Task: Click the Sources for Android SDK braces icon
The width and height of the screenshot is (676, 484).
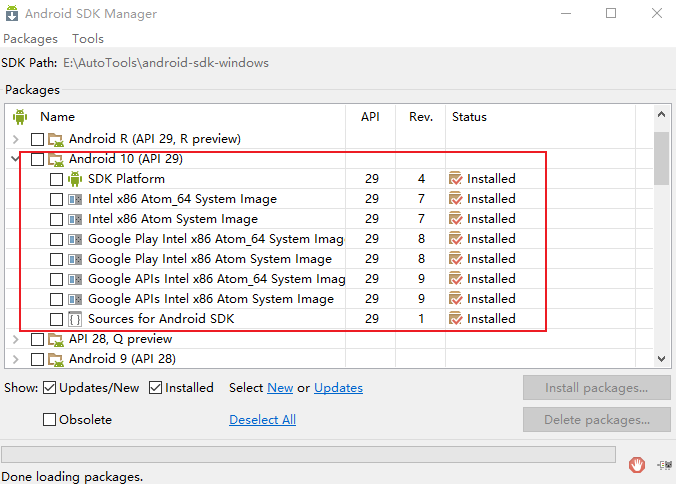Action: [75, 319]
